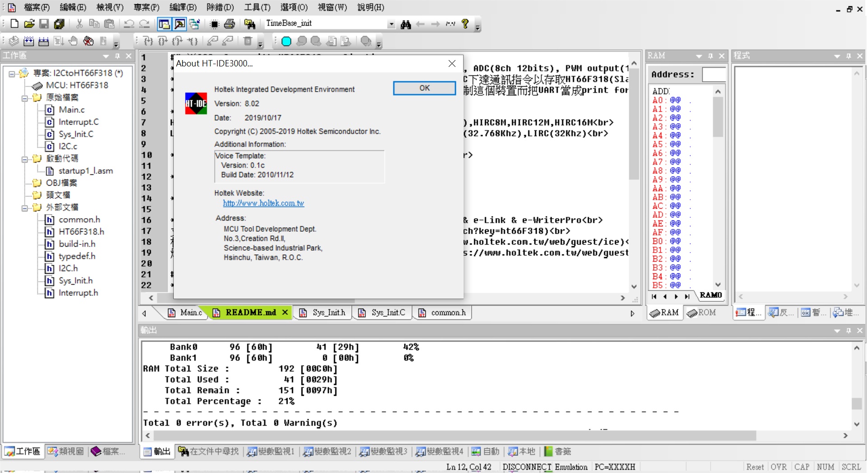Screen dimensions: 868x473
Task: Open the TimeBase_init search dropdown
Action: point(391,24)
